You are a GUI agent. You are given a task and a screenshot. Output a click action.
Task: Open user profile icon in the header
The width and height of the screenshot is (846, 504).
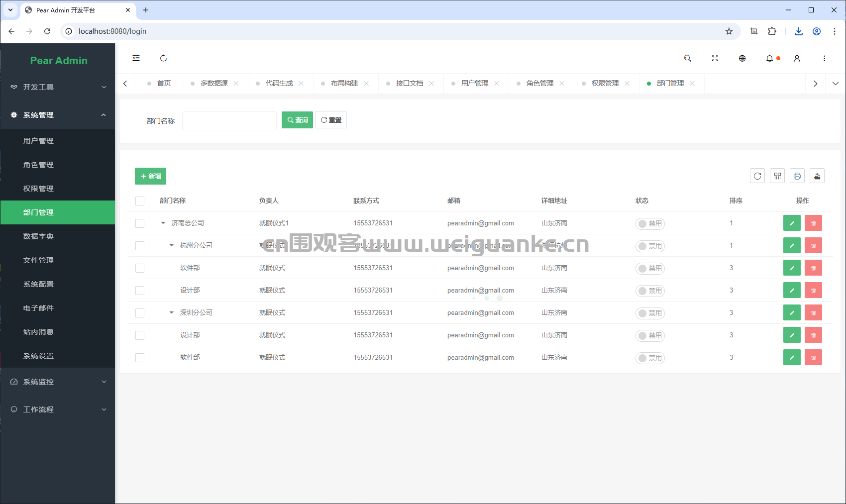[797, 58]
